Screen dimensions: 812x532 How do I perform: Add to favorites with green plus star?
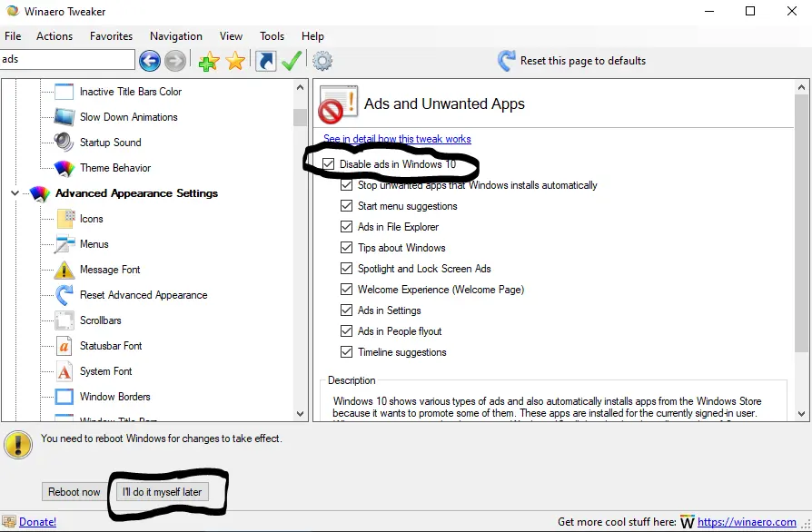point(208,61)
